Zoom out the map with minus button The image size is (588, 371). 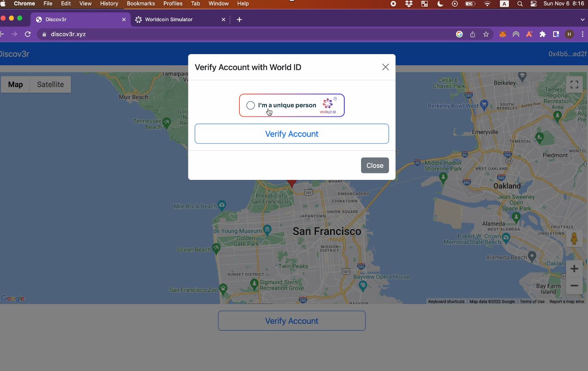(x=574, y=286)
